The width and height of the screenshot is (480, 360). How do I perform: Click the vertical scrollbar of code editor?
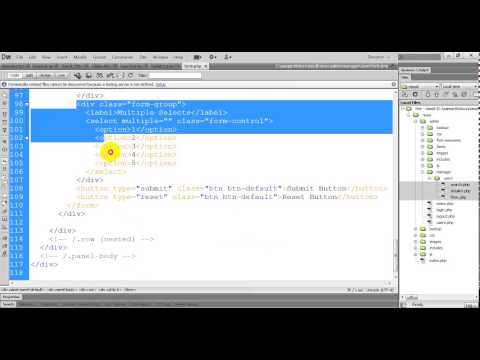(396, 255)
